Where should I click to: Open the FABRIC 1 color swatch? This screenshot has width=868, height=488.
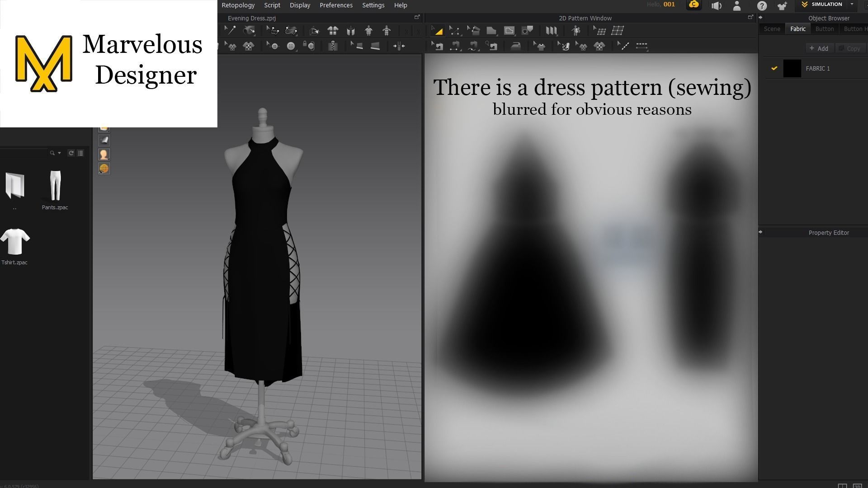(792, 68)
